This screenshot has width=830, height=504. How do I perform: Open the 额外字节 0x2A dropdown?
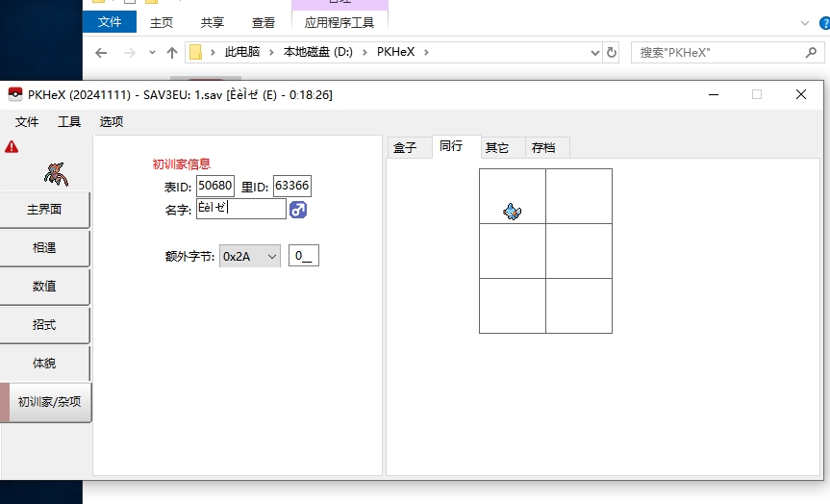point(250,256)
